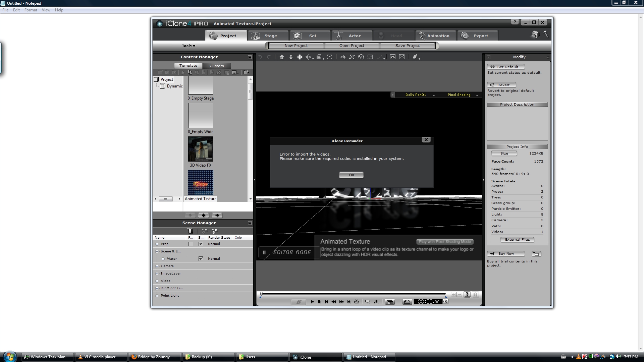
Task: Toggle the Prop show checkbox
Action: tap(201, 244)
